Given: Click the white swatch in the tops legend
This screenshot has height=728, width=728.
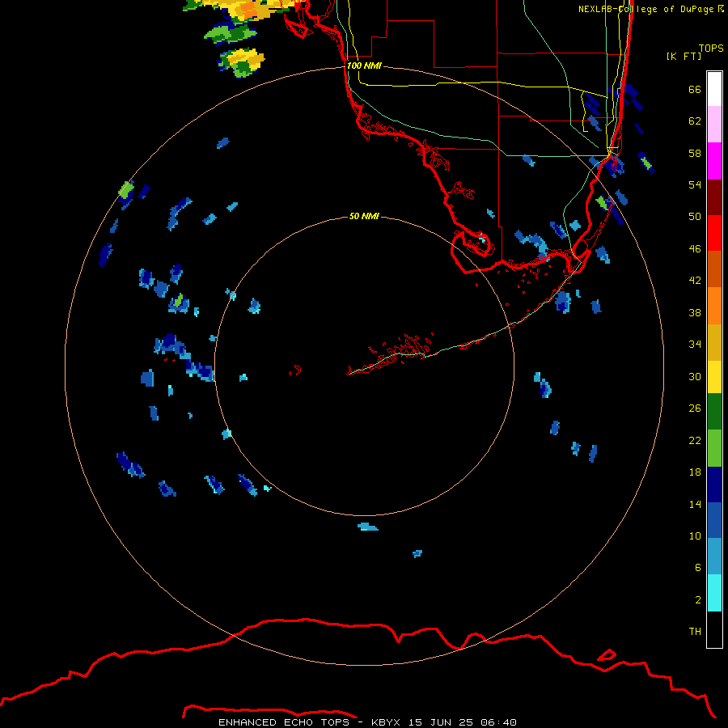Looking at the screenshot, I should pos(714,89).
